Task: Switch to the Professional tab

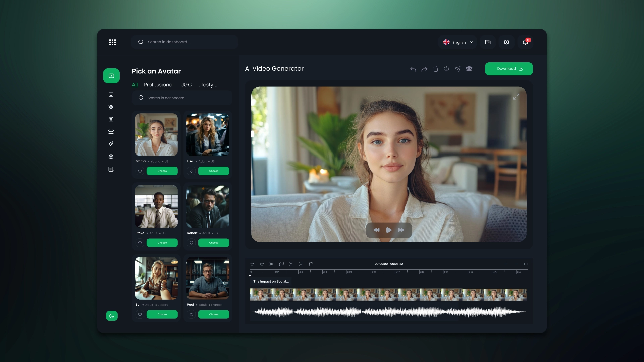Action: point(159,85)
